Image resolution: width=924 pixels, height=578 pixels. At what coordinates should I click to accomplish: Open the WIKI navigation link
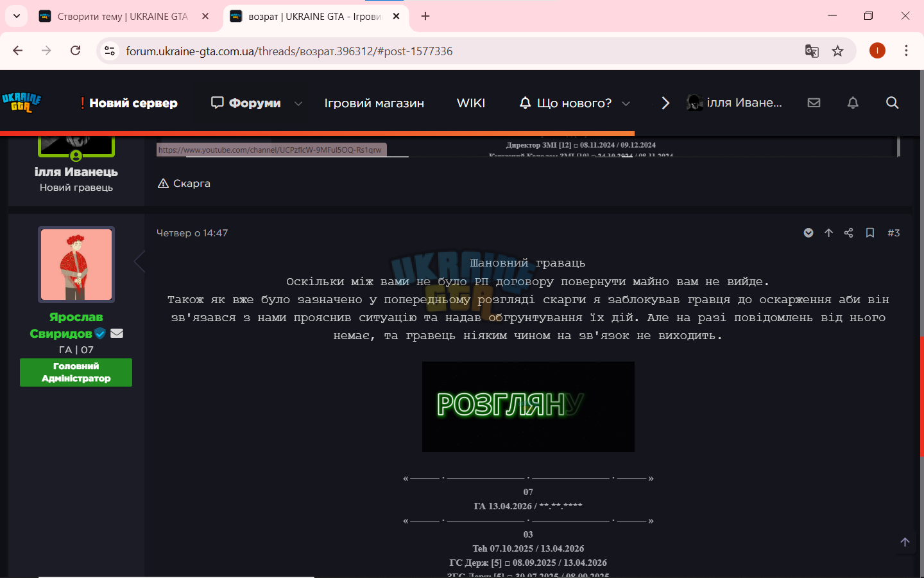(x=471, y=103)
